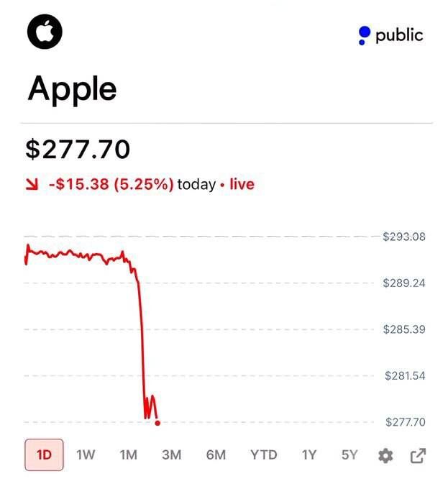This screenshot has width=448, height=489.
Task: Select the 1D time range
Action: coord(44,454)
